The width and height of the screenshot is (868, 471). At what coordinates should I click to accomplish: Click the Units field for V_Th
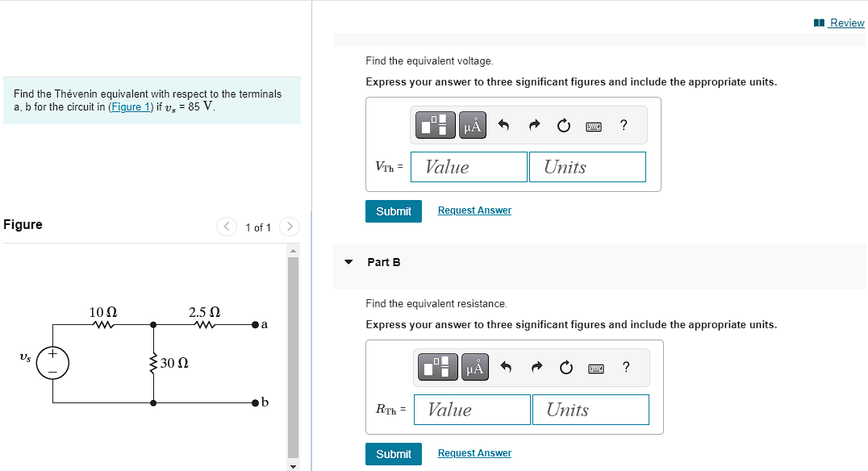586,166
